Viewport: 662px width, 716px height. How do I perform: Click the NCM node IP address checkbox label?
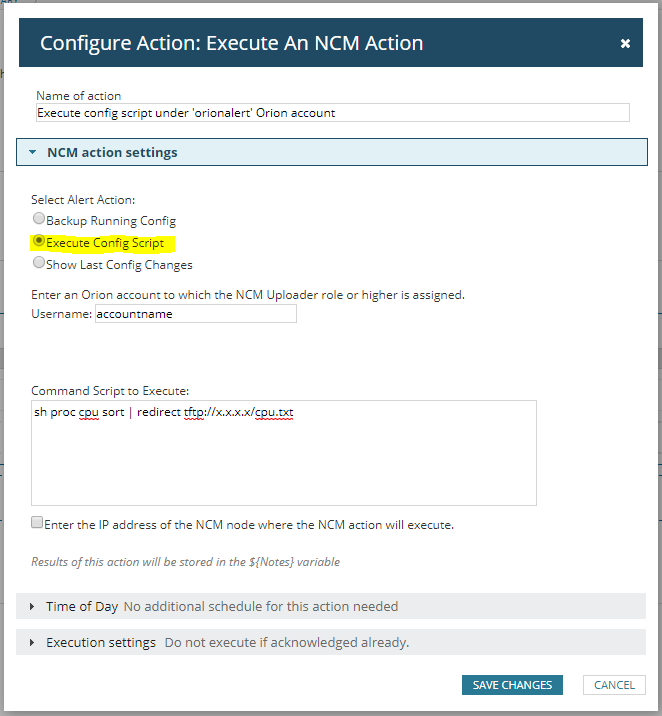250,524
